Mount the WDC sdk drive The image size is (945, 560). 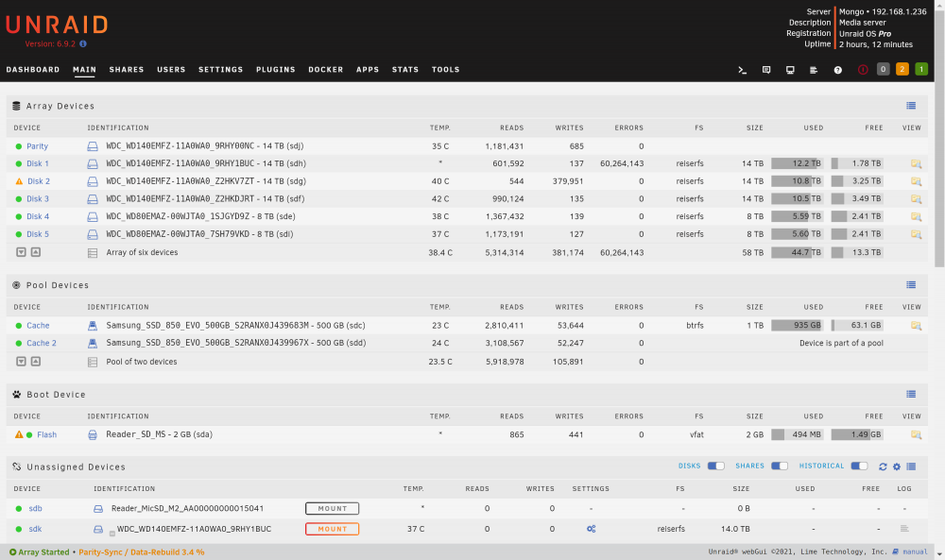click(332, 529)
